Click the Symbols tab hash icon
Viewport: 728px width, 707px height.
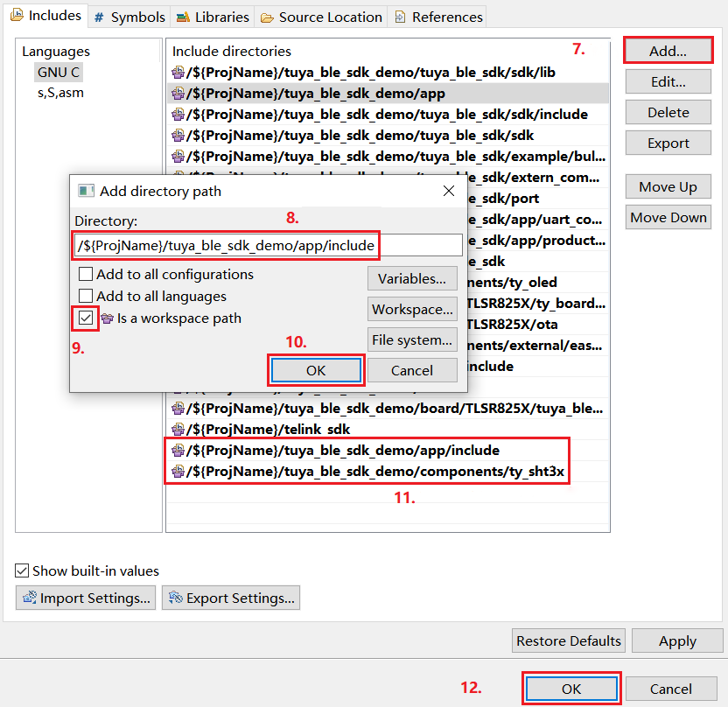click(99, 17)
